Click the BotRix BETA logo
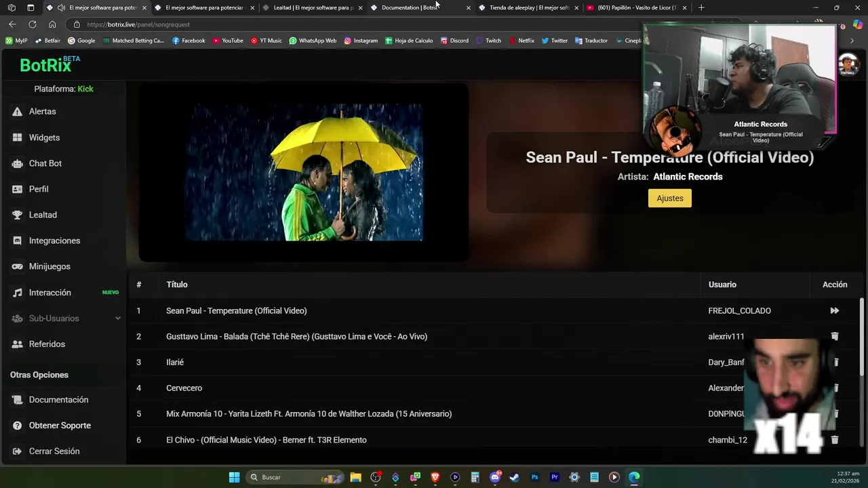868x488 pixels. click(50, 64)
